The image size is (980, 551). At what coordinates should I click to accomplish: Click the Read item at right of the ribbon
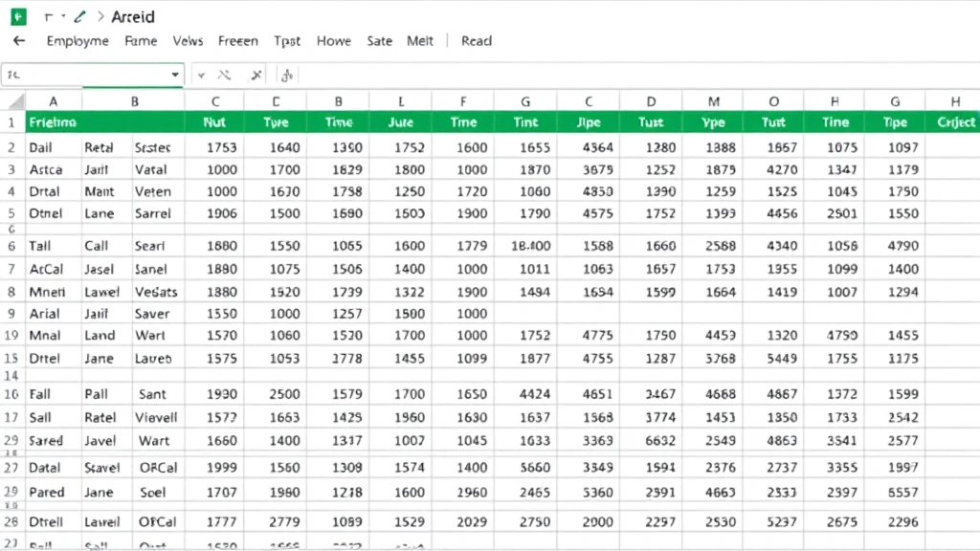click(476, 40)
